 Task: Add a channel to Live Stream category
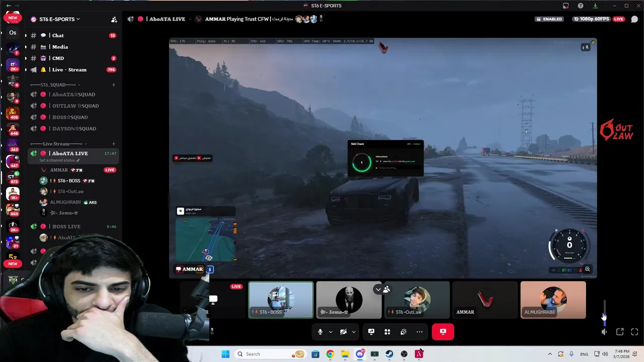tap(114, 144)
